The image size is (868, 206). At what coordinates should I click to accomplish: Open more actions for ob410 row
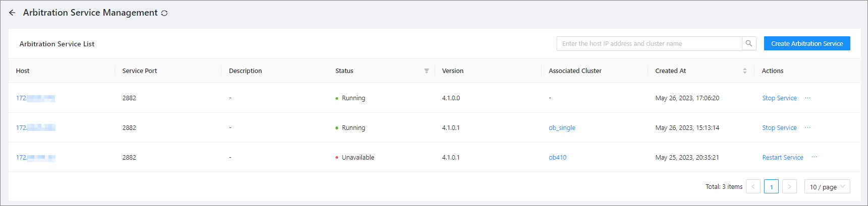pos(814,158)
